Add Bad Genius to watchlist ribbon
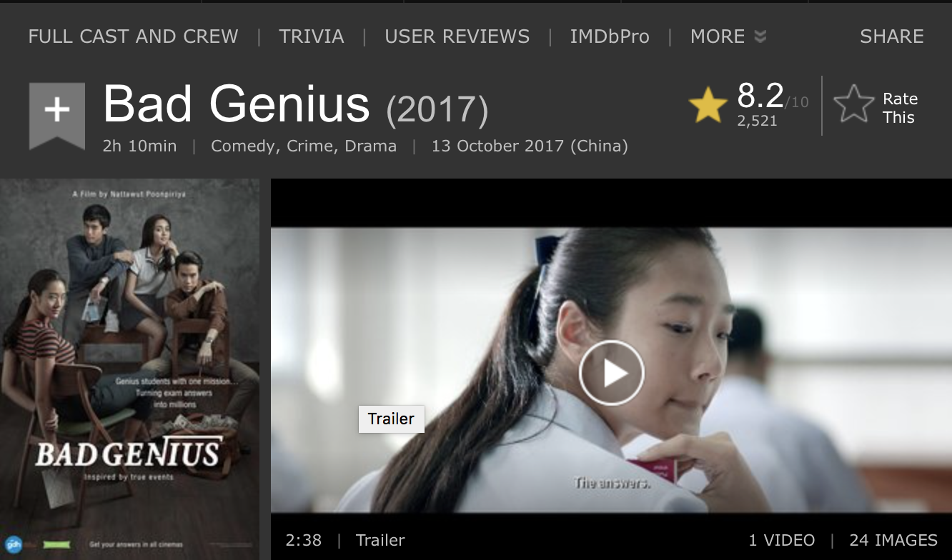This screenshot has width=952, height=560. [57, 116]
